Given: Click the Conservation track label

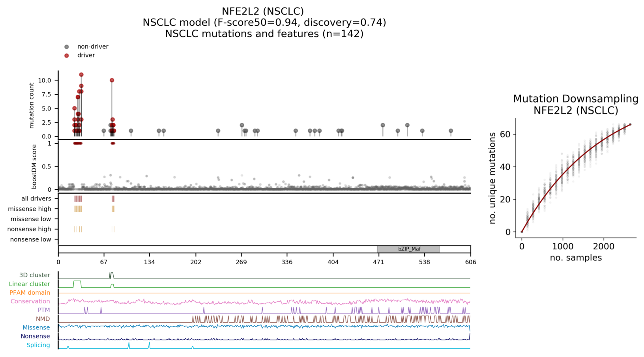Looking at the screenshot, I should [x=30, y=301].
